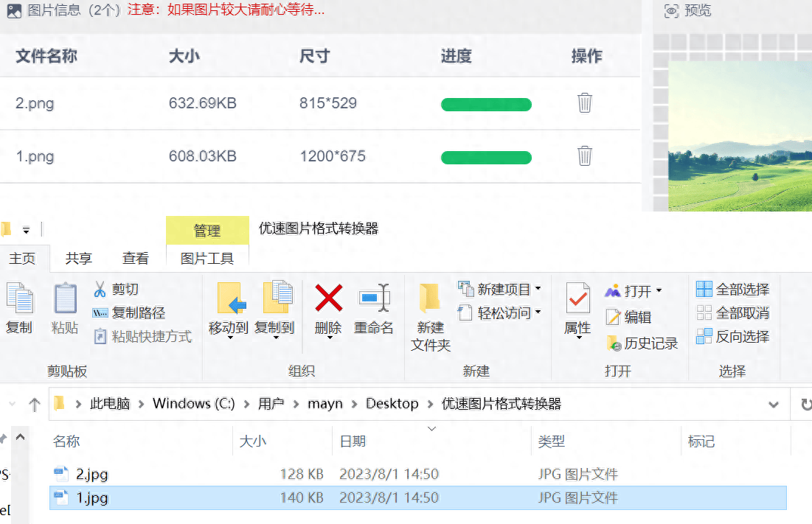Click the red X 删除 icon

[x=329, y=299]
